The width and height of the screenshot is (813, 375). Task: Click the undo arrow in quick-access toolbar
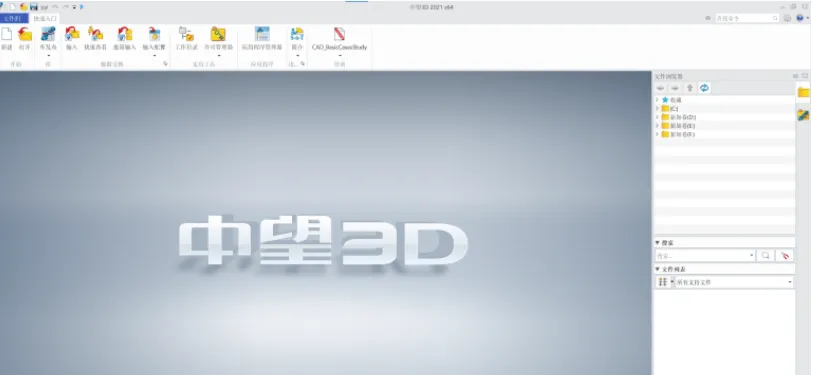coord(55,7)
